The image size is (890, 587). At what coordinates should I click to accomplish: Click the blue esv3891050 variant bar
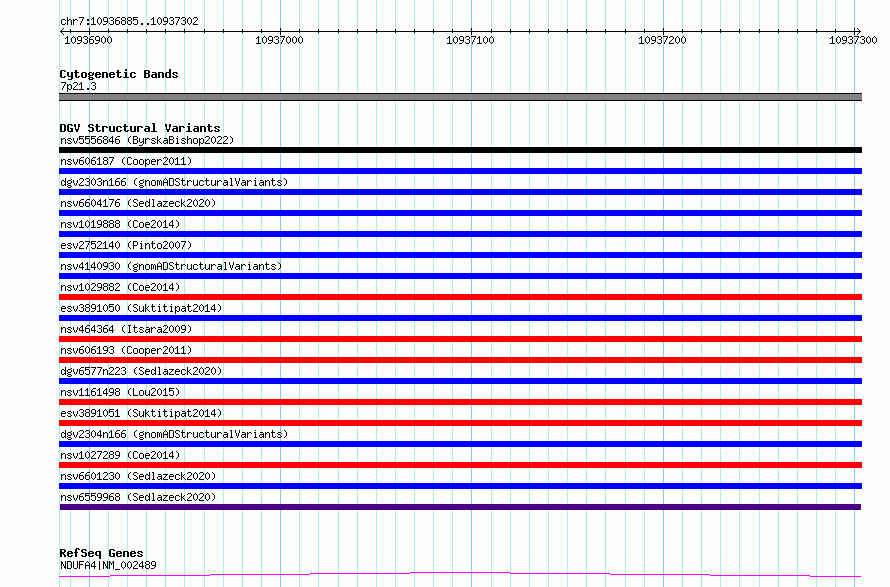460,318
